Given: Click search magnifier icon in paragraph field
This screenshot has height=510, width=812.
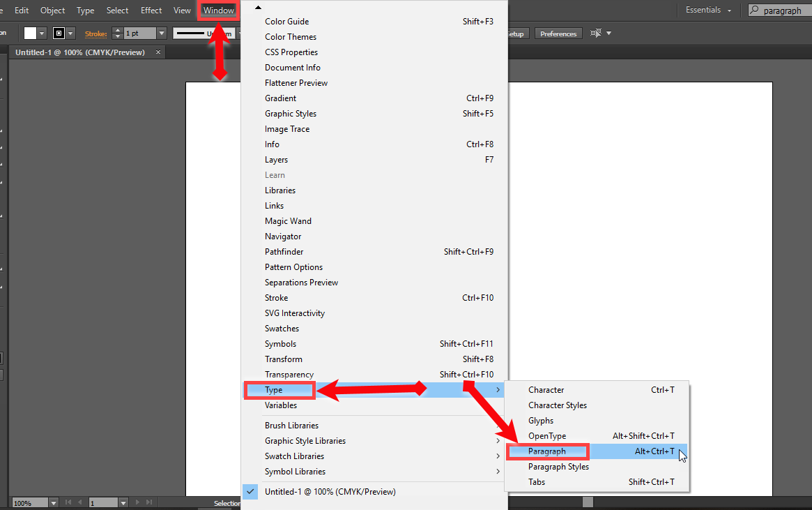Looking at the screenshot, I should (756, 10).
